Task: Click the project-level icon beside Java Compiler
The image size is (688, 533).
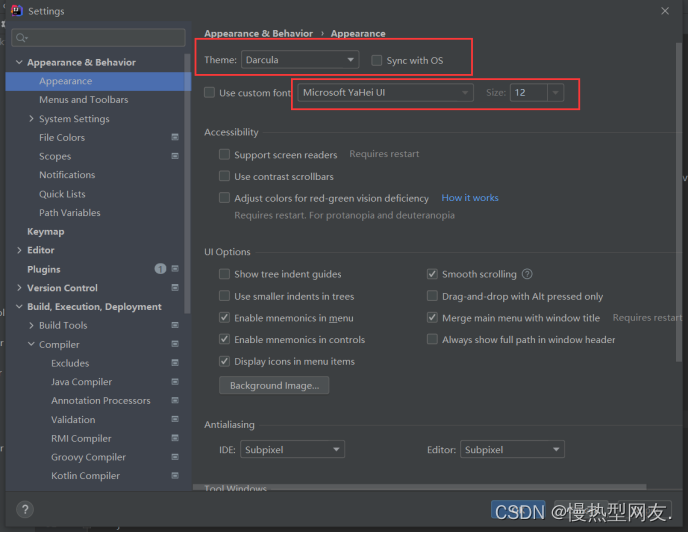Action: coord(175,382)
